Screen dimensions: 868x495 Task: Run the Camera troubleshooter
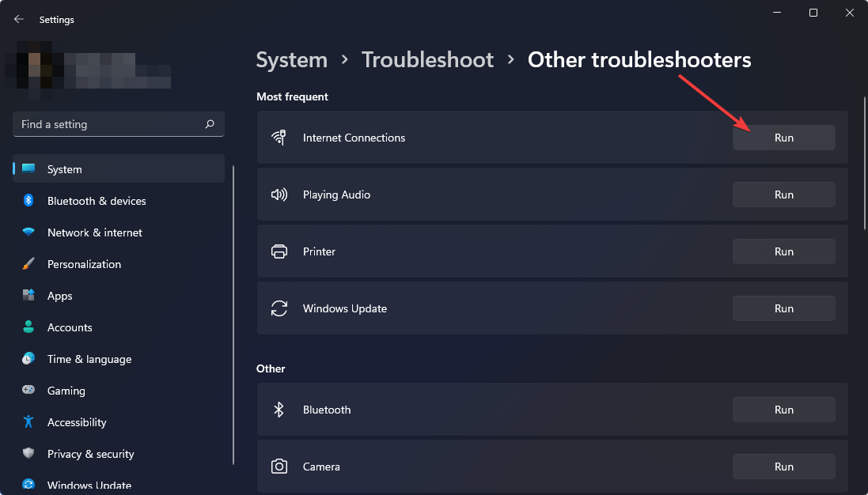[783, 466]
